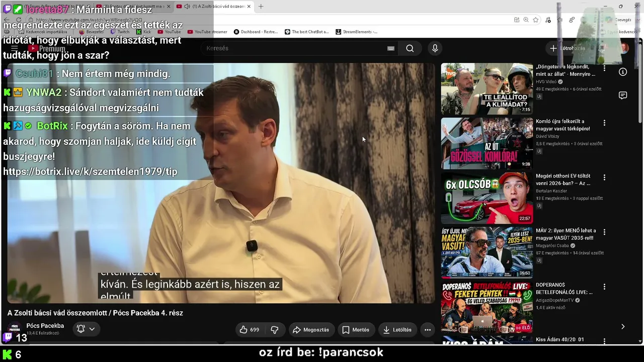The height and width of the screenshot is (362, 644).
Task: Like the video with the thumbs-up button
Action: click(250, 330)
